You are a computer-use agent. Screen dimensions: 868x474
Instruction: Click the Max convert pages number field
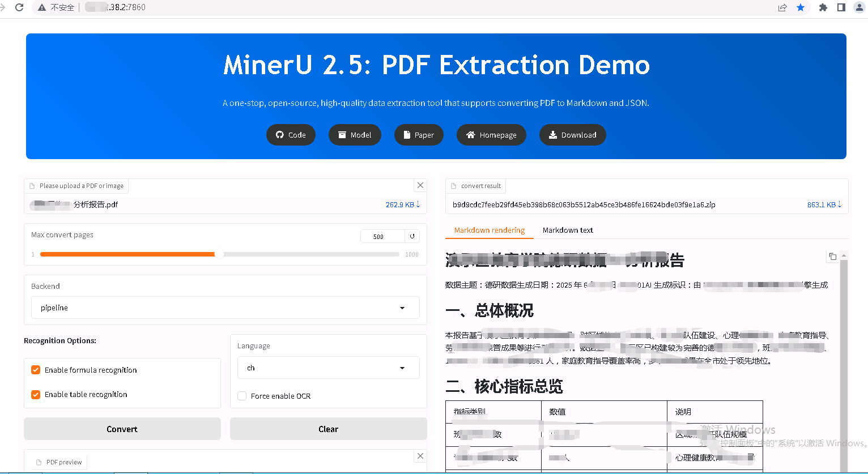point(382,237)
